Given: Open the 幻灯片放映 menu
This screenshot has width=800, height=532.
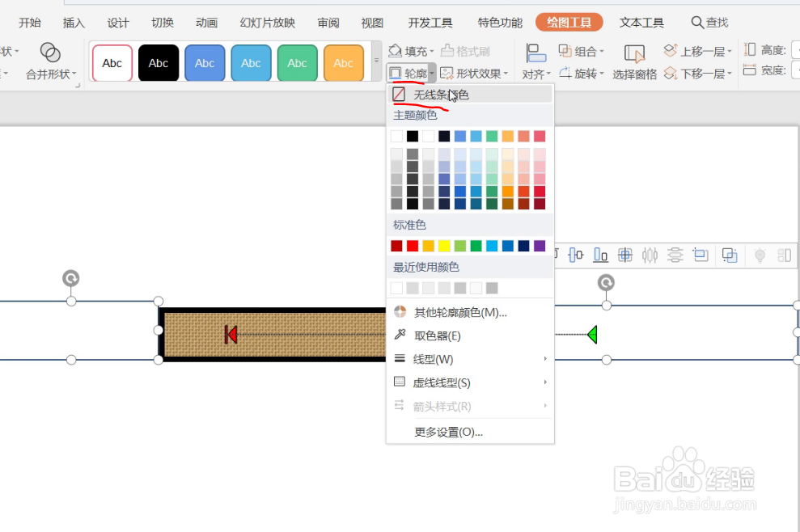Looking at the screenshot, I should 267,22.
